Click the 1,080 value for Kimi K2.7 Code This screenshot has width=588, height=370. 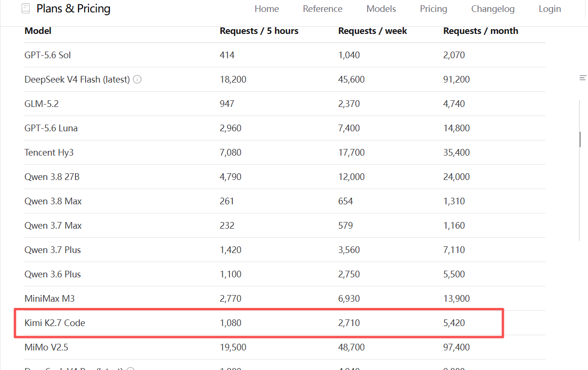coord(230,323)
